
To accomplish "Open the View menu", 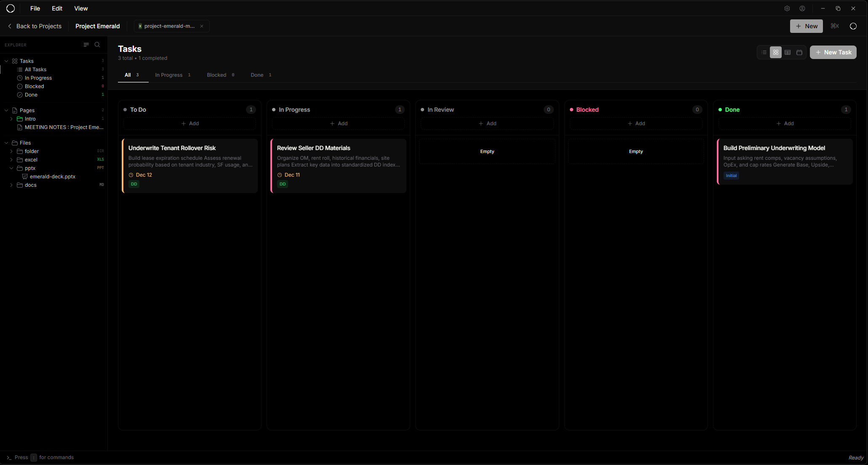I will (80, 8).
